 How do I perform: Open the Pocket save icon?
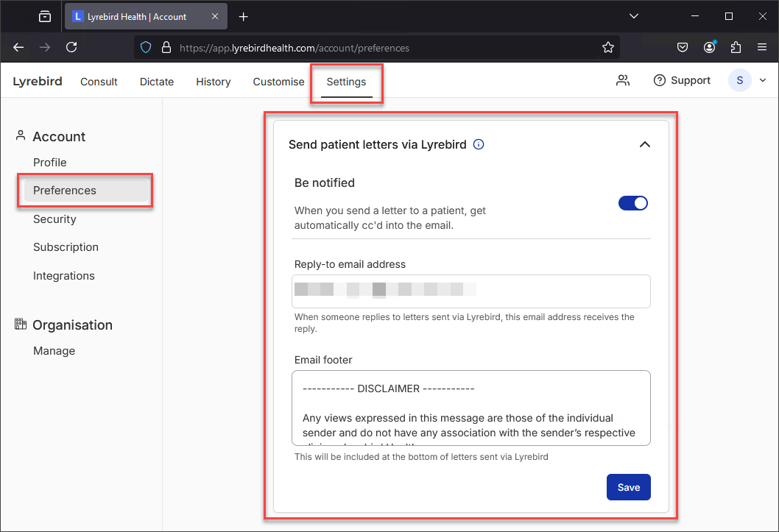coord(683,47)
